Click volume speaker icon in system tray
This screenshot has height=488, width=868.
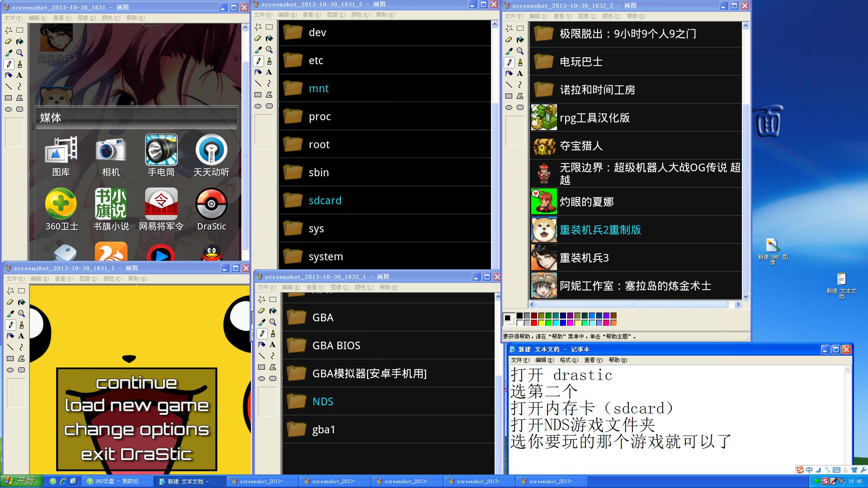pyautogui.click(x=841, y=481)
